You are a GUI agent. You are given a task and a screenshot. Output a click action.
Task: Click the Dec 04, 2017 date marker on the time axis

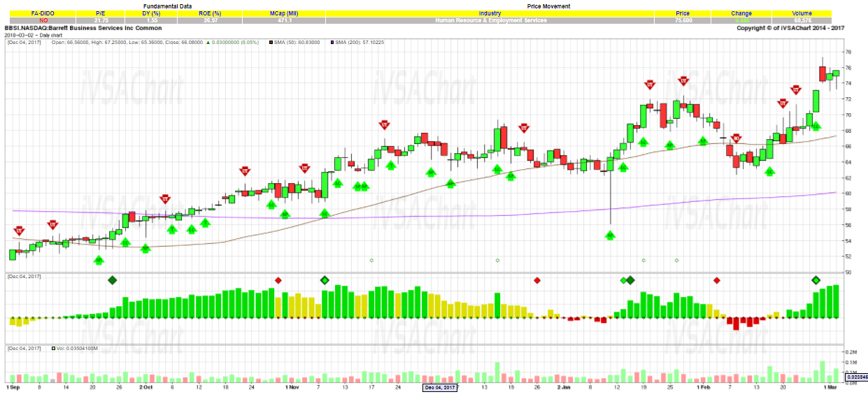pos(440,387)
